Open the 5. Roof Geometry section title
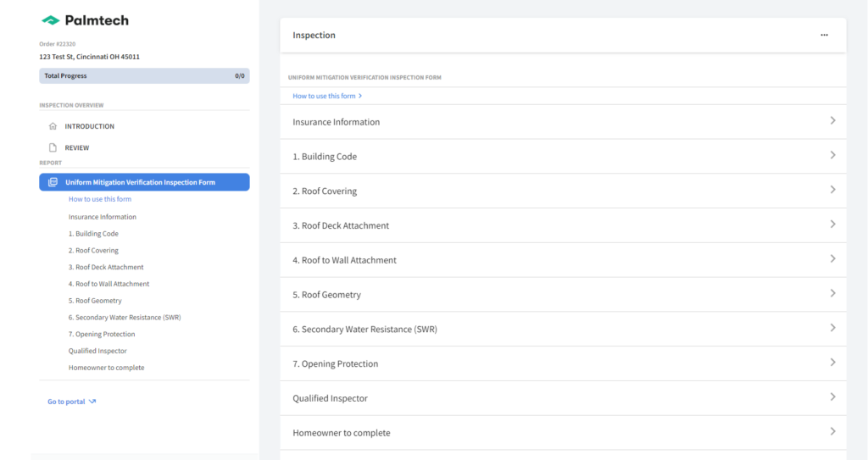 coord(326,295)
